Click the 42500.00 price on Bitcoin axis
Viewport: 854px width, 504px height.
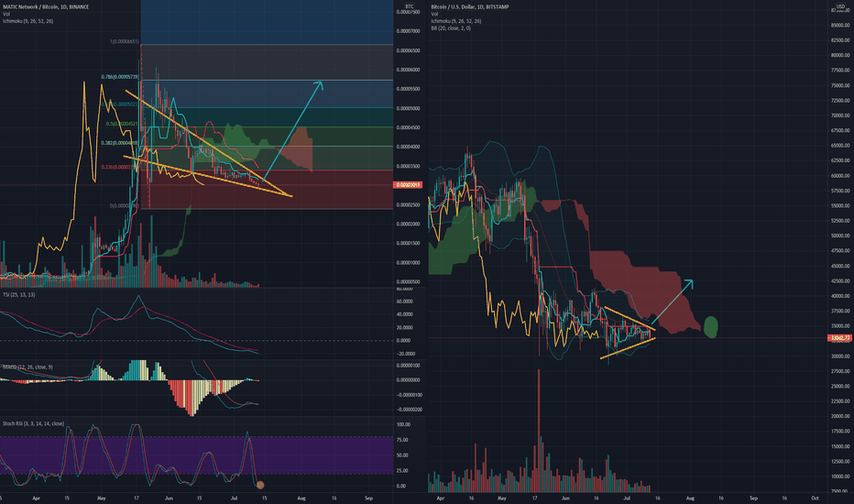click(840, 281)
